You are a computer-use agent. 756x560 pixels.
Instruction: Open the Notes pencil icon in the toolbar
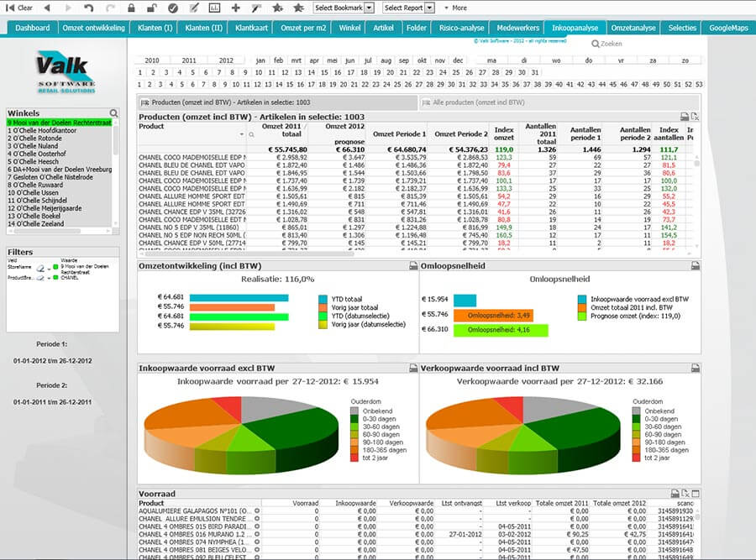[x=194, y=8]
